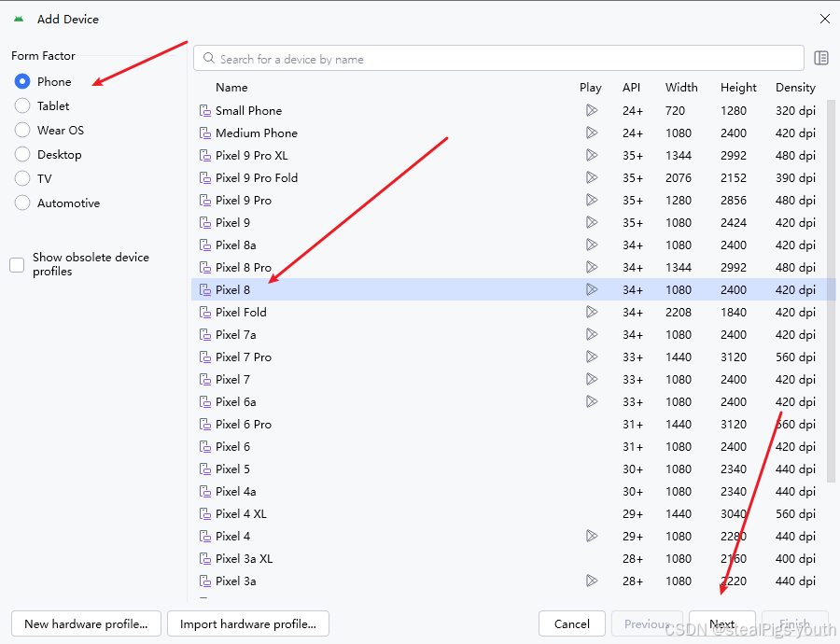Screen dimensions: 840x644
Task: Select the Small Phone name
Action: pyautogui.click(x=248, y=111)
